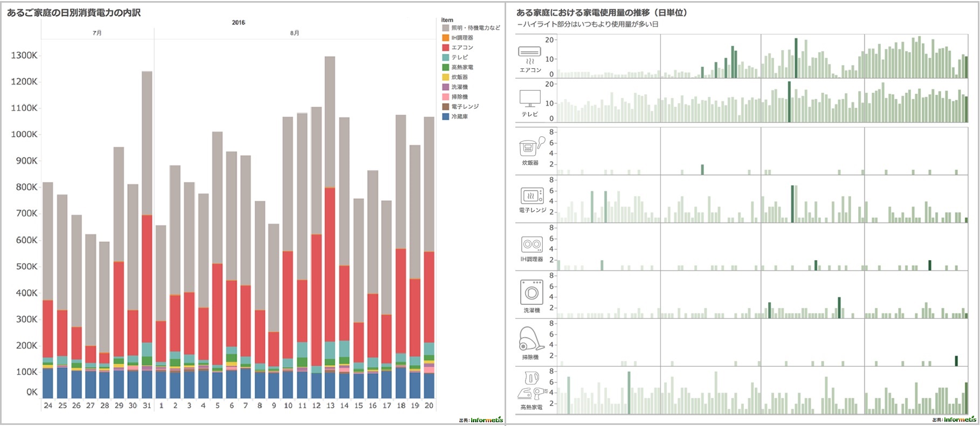This screenshot has width=980, height=426.
Task: Click red air conditioner segment of August 13 bar
Action: click(x=330, y=264)
